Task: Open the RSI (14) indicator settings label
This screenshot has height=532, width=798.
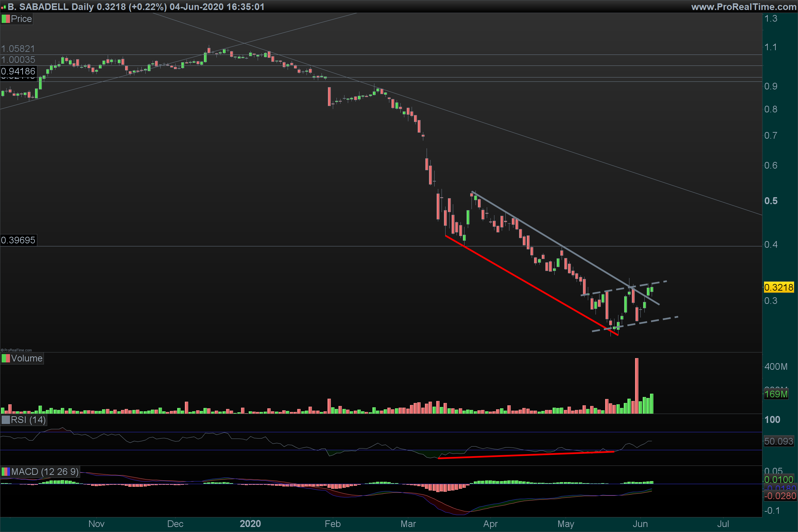Action: pos(28,420)
